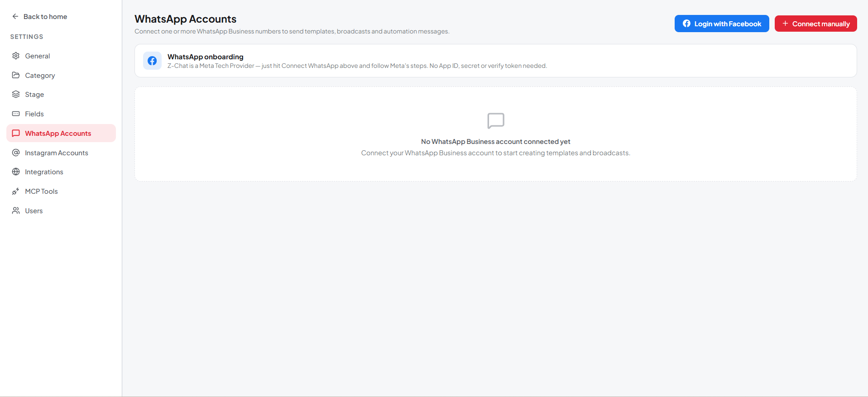Click the Category folder icon
Screen dimensions: 868x397
[x=16, y=75]
